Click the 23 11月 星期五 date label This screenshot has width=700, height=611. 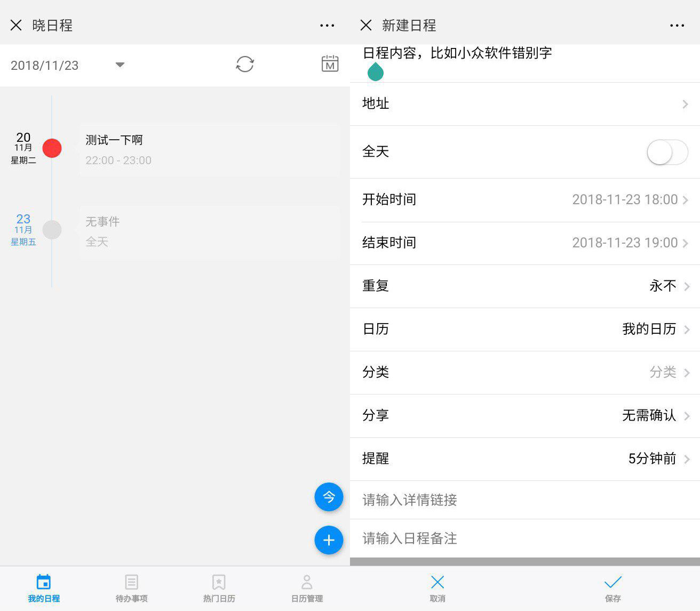click(23, 230)
